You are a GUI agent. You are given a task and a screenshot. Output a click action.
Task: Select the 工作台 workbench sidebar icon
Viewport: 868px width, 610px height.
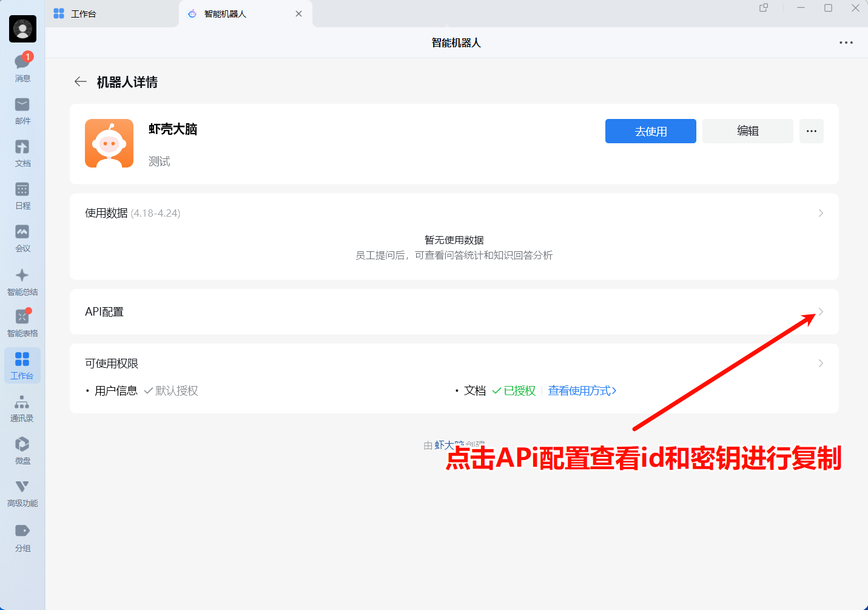[x=22, y=365]
